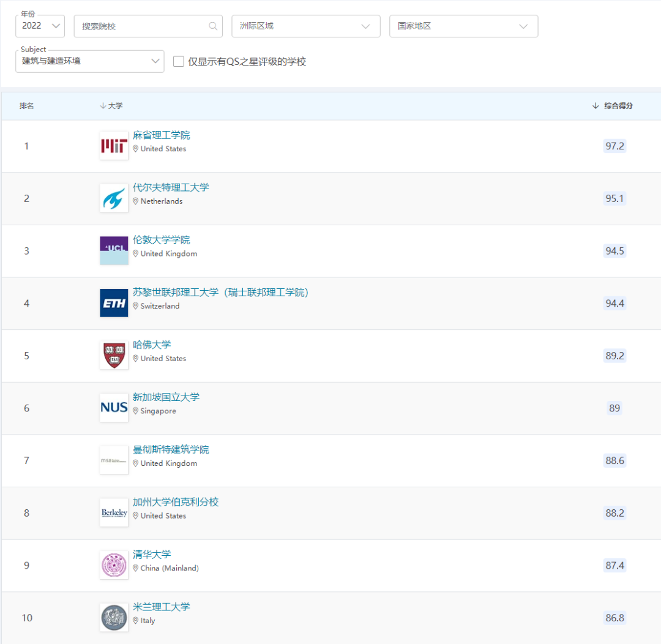Click the ETH logo
Screen dimensions: 661x644
pyautogui.click(x=114, y=303)
